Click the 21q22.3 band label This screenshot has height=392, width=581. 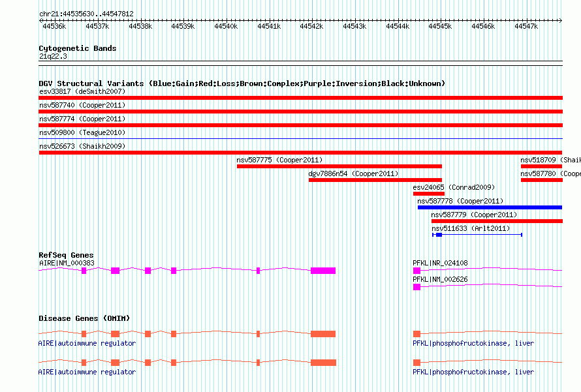point(53,56)
